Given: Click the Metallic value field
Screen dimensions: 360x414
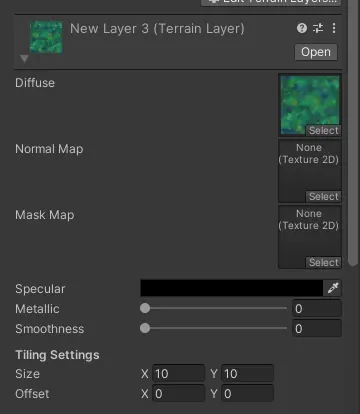Looking at the screenshot, I should tap(317, 309).
